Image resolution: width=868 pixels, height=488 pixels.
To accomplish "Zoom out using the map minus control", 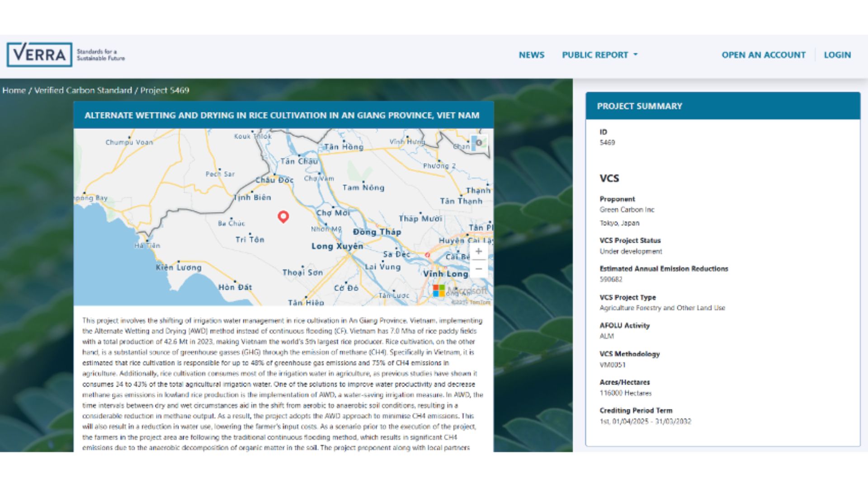I will pyautogui.click(x=478, y=269).
